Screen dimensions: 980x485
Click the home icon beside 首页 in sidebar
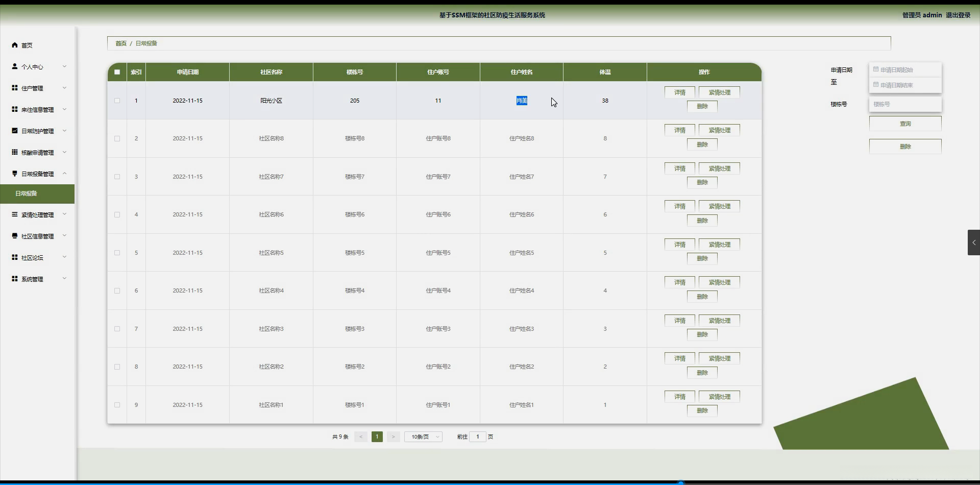pos(15,45)
